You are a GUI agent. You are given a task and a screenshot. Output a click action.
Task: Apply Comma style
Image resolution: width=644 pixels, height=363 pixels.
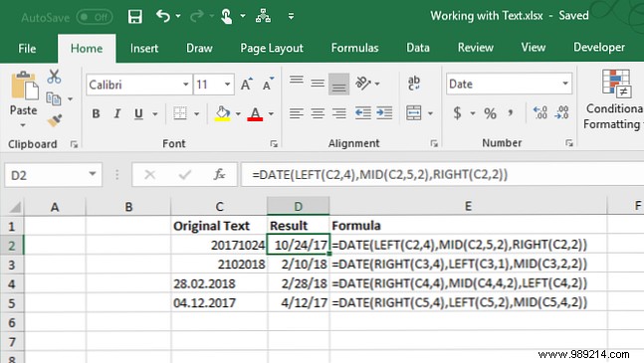tap(511, 112)
